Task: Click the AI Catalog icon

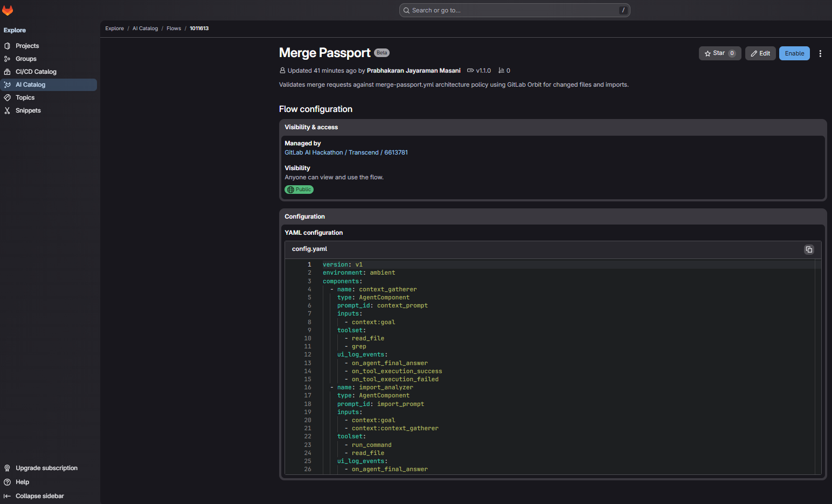Action: [7, 85]
